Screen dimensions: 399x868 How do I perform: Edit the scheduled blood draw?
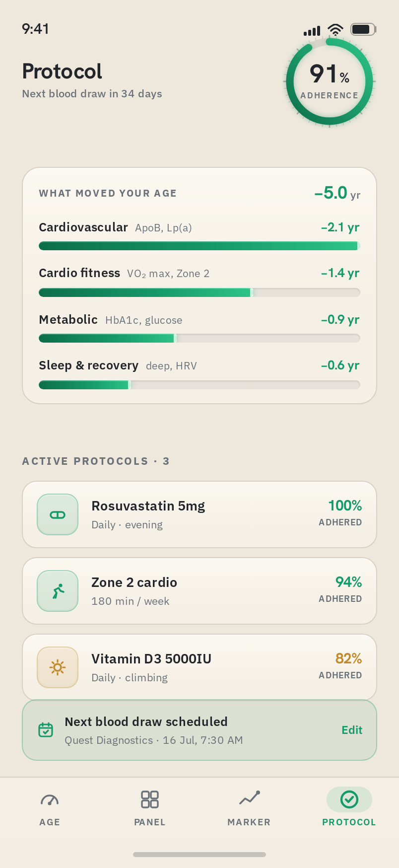[x=352, y=730]
